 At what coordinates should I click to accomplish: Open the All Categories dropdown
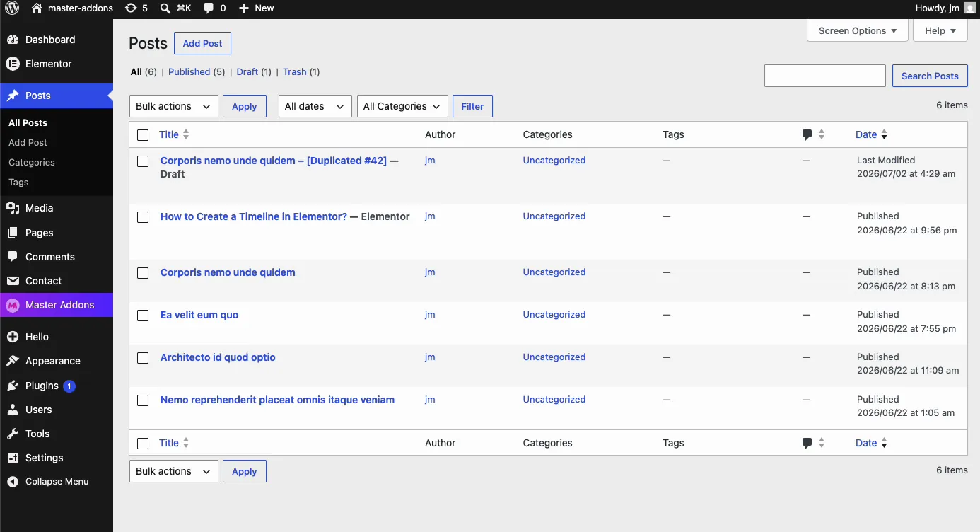(402, 106)
